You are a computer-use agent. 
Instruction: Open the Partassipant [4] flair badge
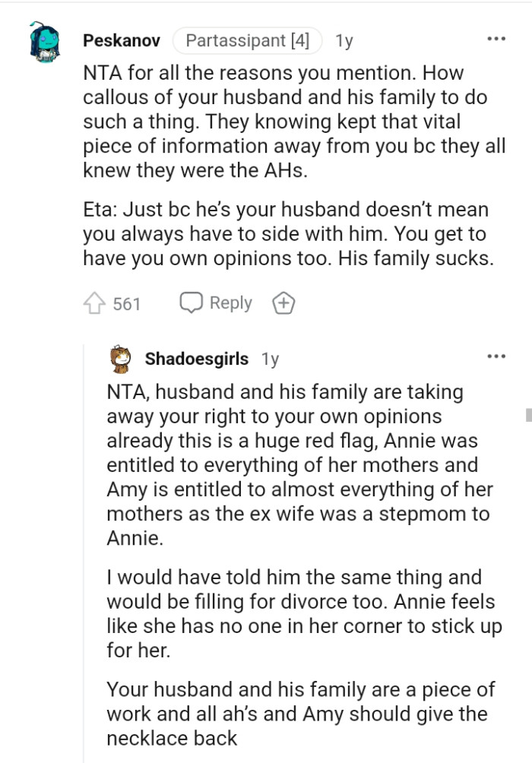coord(248,40)
